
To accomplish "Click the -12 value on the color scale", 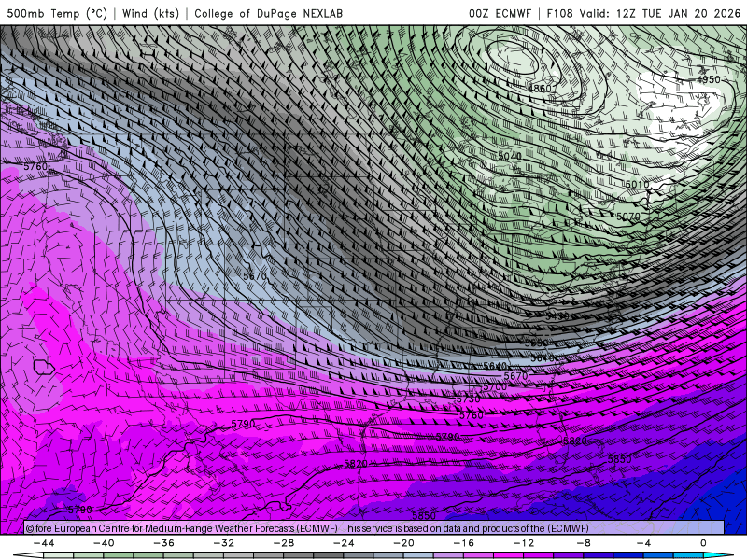I will point(524,543).
